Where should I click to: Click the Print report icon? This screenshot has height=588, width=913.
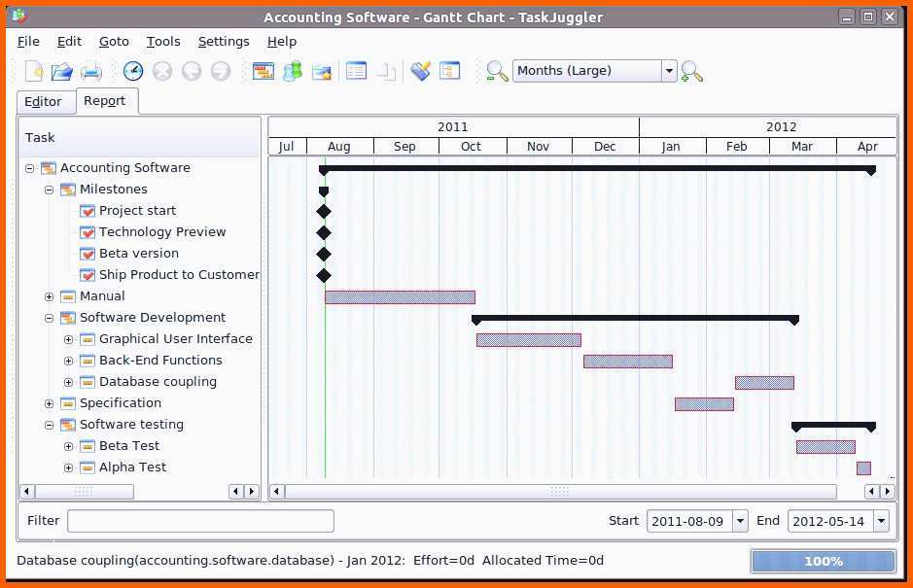click(91, 72)
